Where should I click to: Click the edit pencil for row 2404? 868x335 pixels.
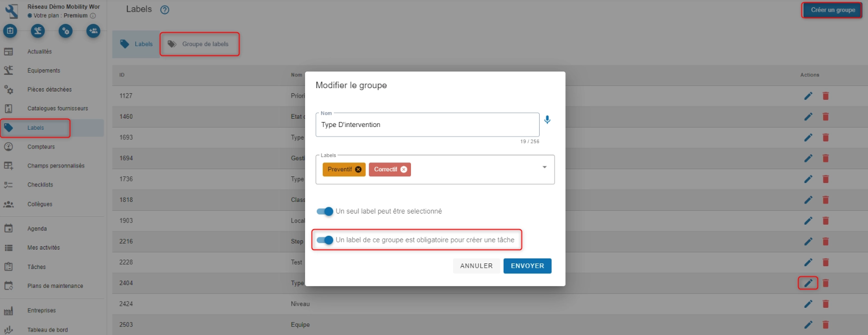click(808, 283)
